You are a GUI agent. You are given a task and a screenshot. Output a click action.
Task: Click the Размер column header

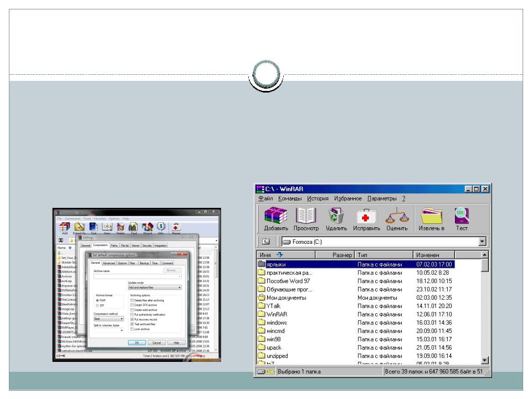pyautogui.click(x=335, y=254)
